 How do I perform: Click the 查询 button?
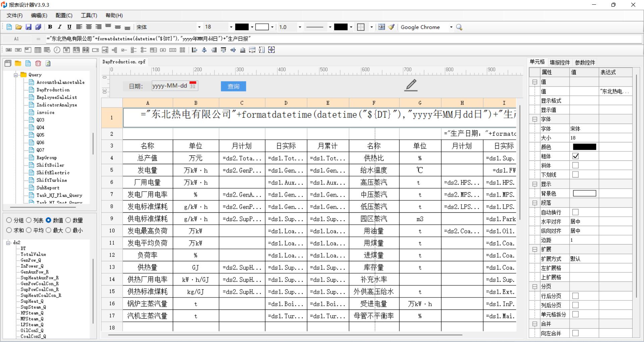233,86
